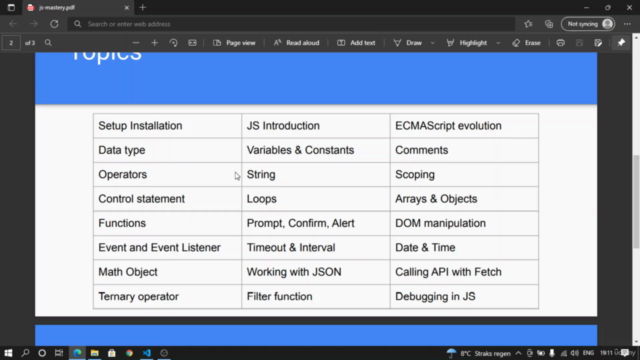Click the Debugging in JS cell

click(464, 296)
